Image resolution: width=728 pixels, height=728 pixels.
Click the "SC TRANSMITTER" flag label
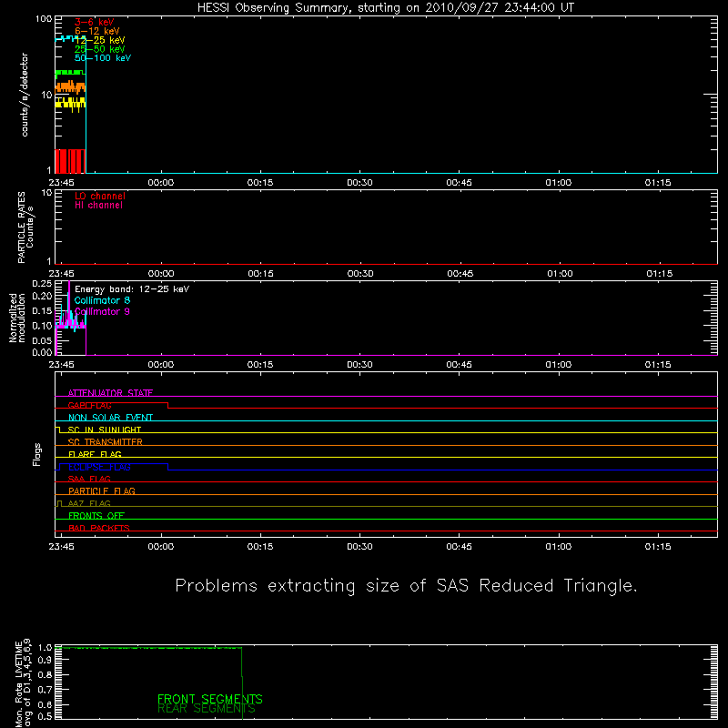coord(105,442)
